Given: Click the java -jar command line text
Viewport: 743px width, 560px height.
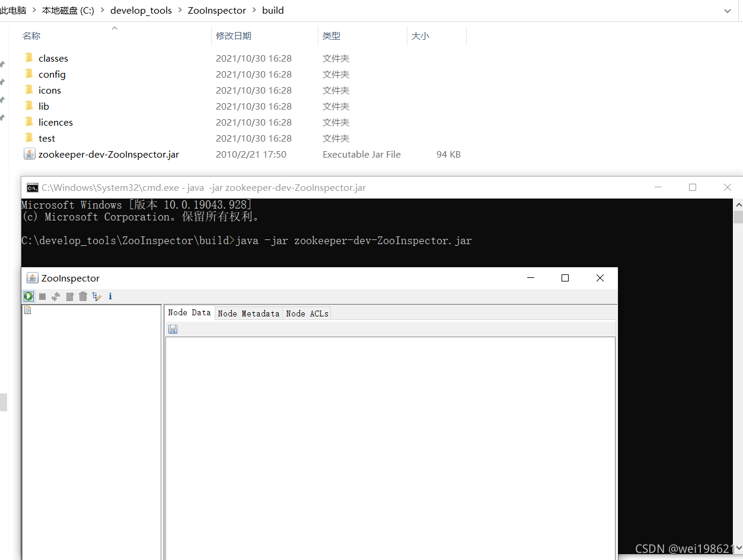Looking at the screenshot, I should 353,241.
